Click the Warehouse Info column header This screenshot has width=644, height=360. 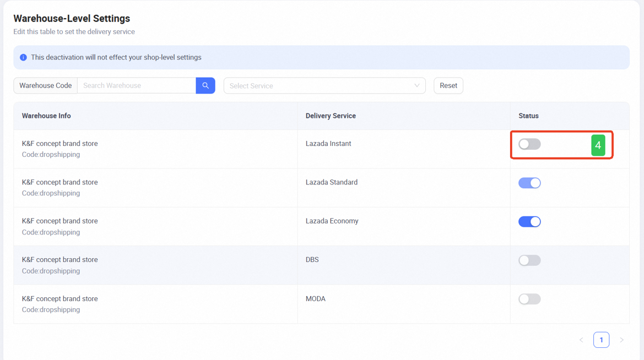[x=46, y=116]
